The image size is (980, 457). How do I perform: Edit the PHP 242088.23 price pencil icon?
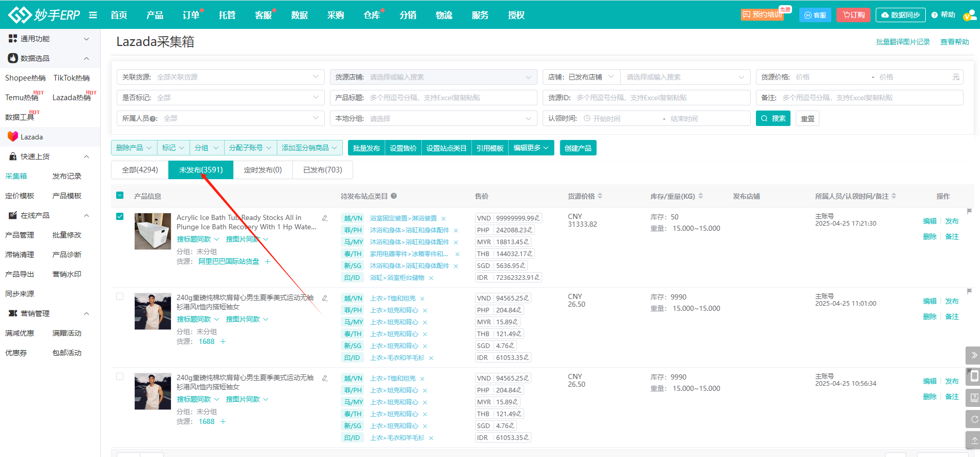pyautogui.click(x=530, y=230)
